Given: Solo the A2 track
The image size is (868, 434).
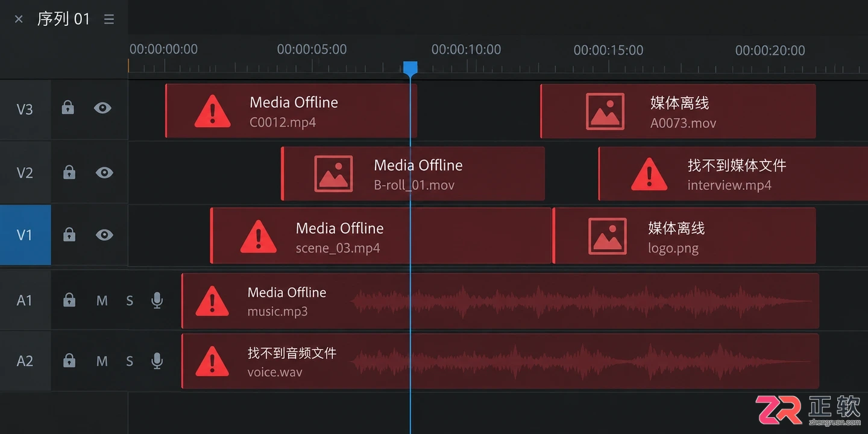Looking at the screenshot, I should 130,361.
